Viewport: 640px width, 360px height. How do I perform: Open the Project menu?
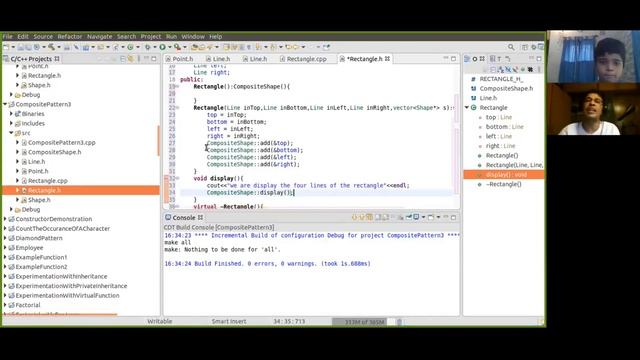coord(151,37)
